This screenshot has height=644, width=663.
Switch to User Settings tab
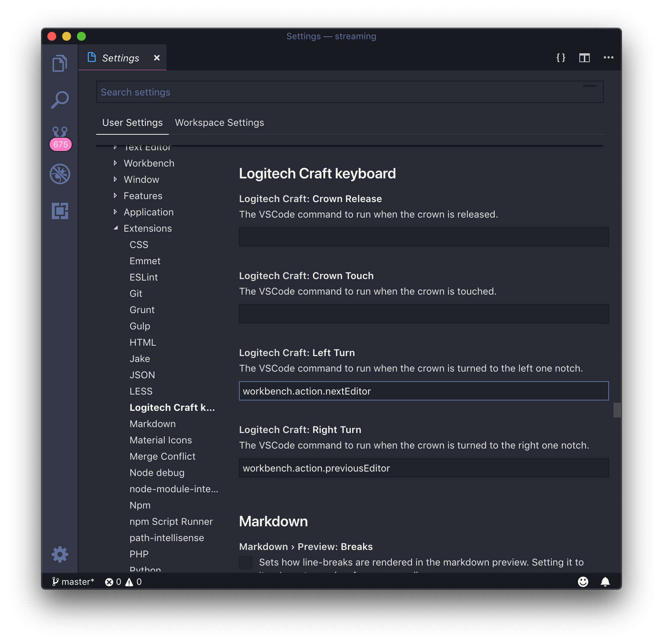[x=132, y=123]
